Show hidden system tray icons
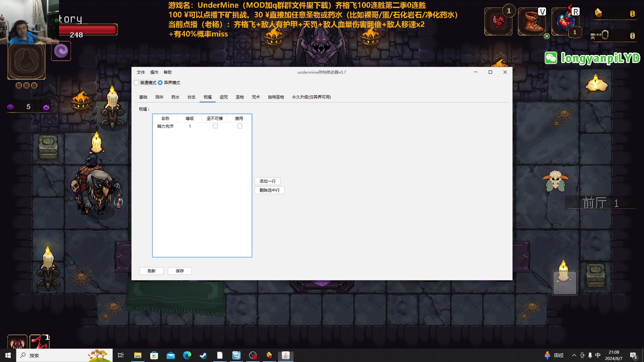Viewport: 644px width, 362px height. 574,355
